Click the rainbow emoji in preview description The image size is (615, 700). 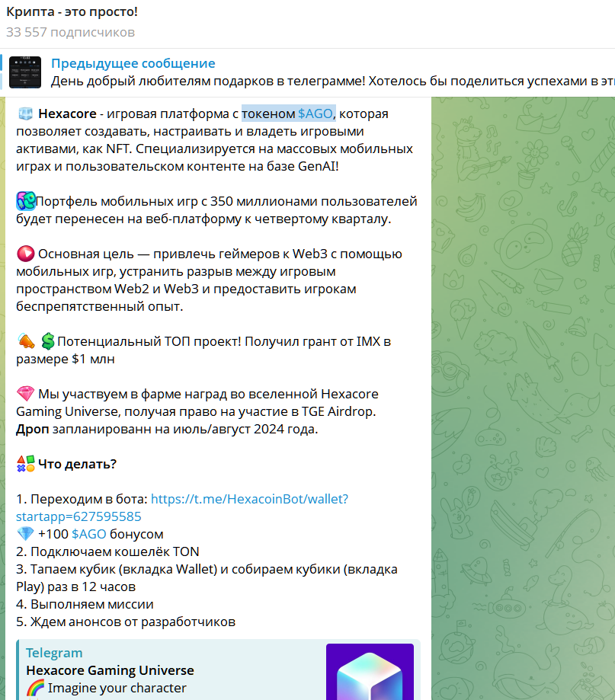[35, 688]
